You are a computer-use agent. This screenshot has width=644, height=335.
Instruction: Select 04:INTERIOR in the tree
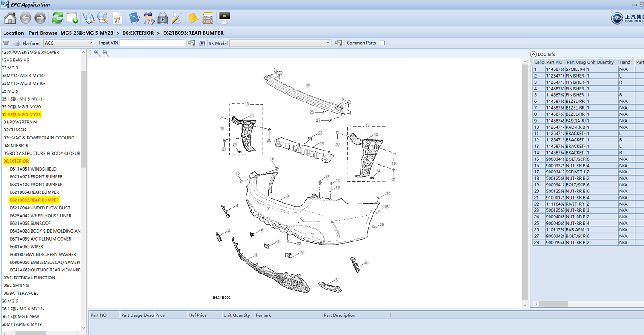(16, 146)
